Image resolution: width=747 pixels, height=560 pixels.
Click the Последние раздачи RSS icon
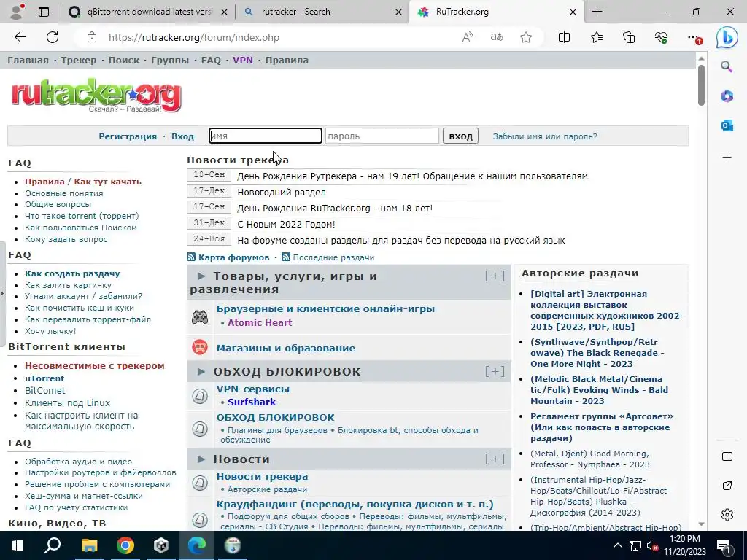point(286,257)
